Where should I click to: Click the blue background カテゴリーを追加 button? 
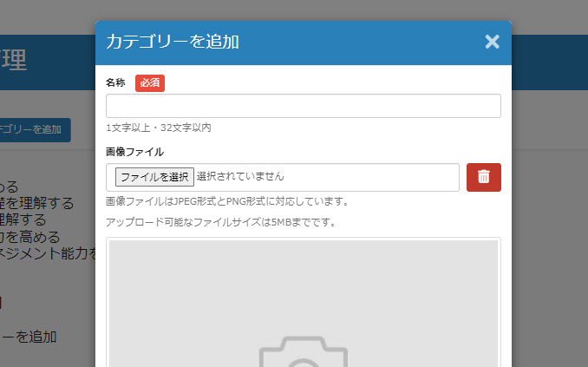pos(33,130)
